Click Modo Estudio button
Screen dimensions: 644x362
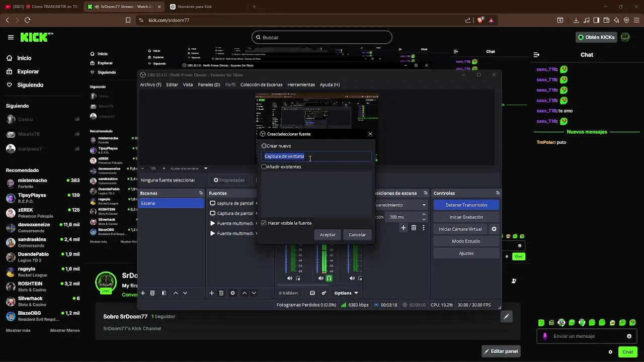pyautogui.click(x=466, y=241)
